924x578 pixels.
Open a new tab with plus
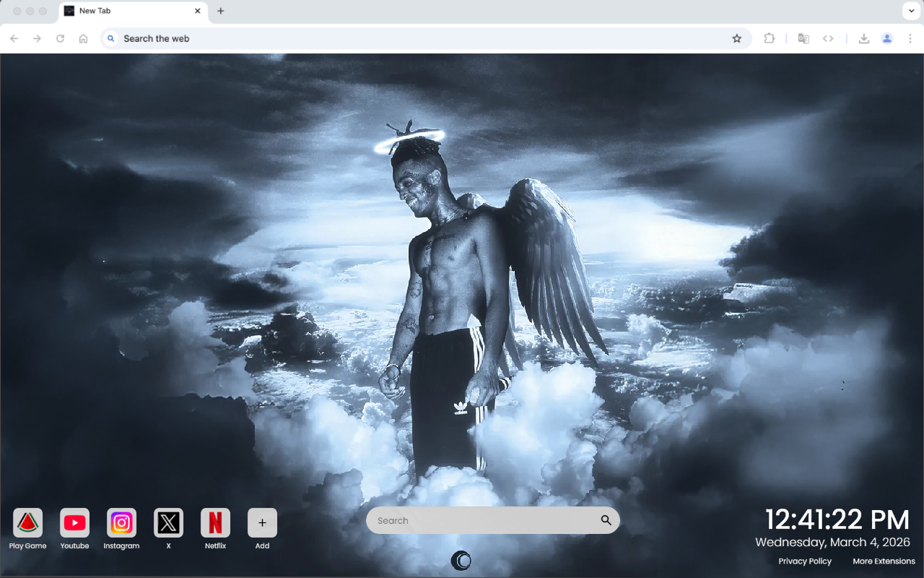coord(221,11)
